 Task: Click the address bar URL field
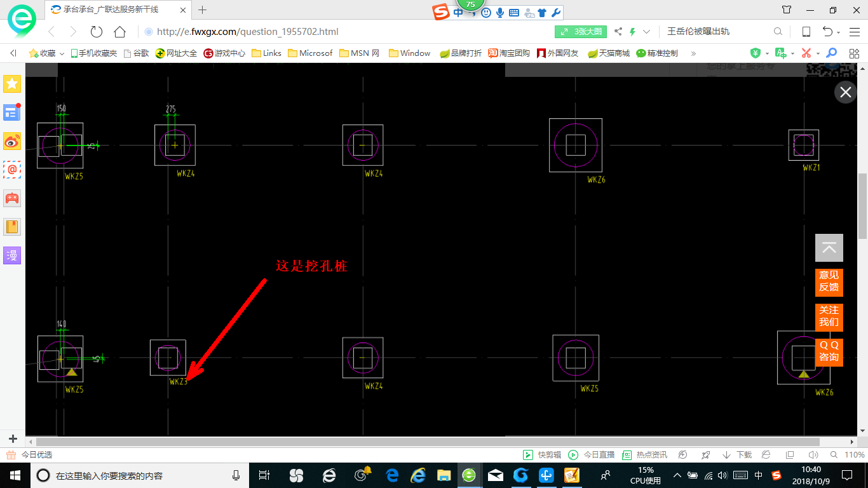pyautogui.click(x=346, y=32)
